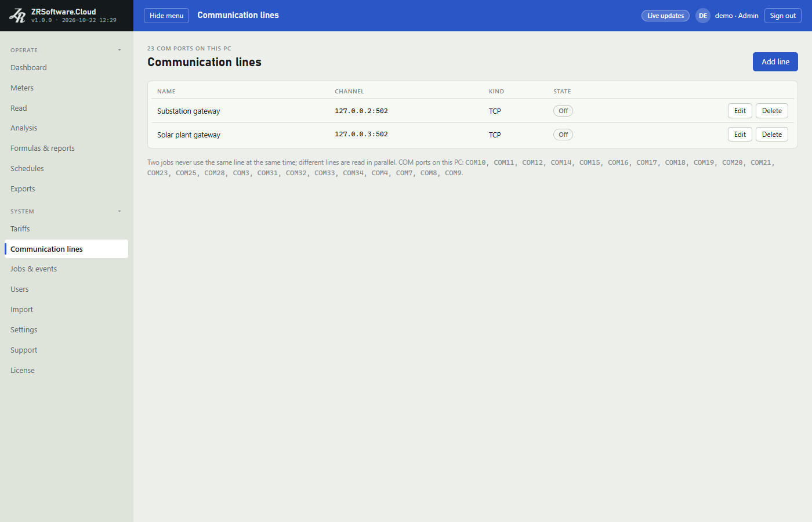
Task: Click the TCP kind for Substation gateway
Action: pos(495,111)
